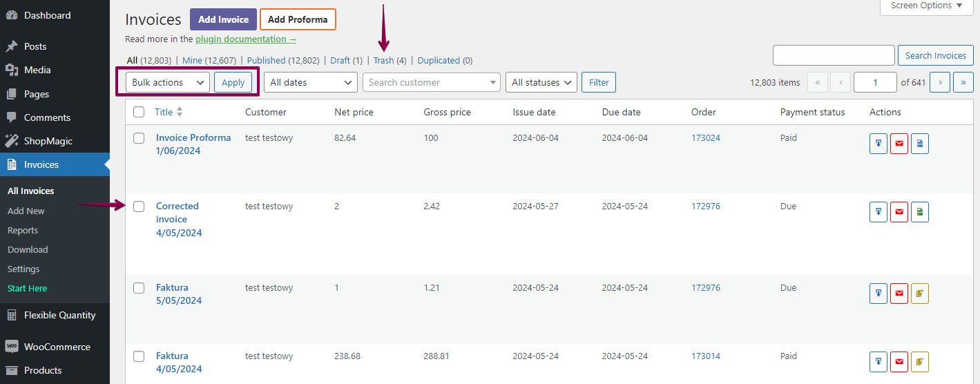Download the Invoice Proforma 1/06/2024 file
The width and height of the screenshot is (980, 384).
878,144
